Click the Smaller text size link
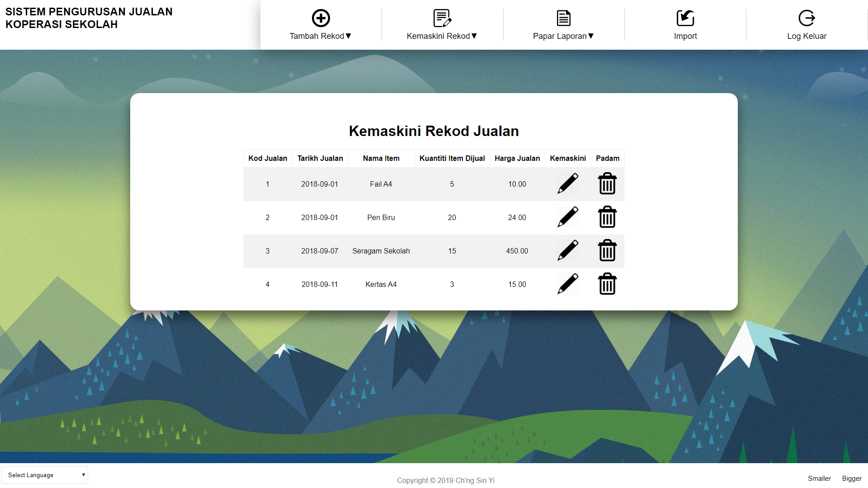 coord(819,479)
